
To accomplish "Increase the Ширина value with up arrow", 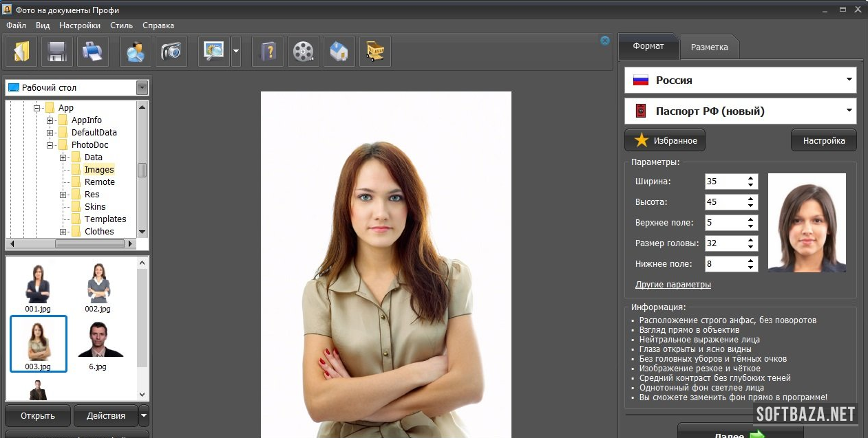I will click(x=750, y=178).
